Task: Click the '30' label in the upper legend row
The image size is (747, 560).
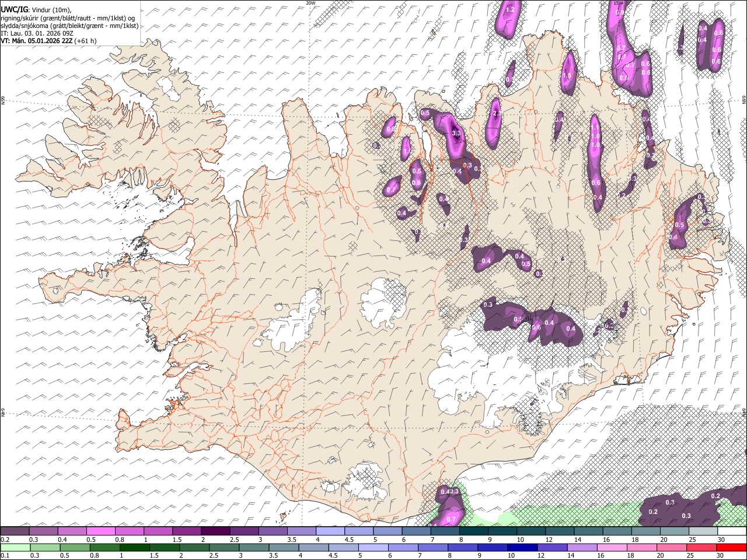Action: [x=721, y=540]
